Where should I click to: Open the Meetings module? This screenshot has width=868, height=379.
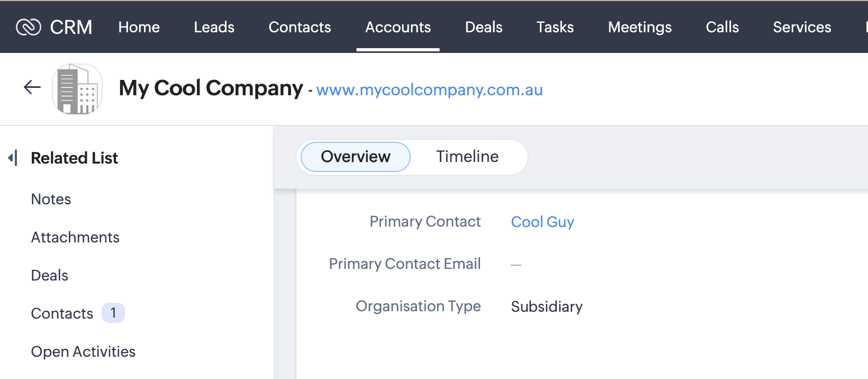pos(640,27)
